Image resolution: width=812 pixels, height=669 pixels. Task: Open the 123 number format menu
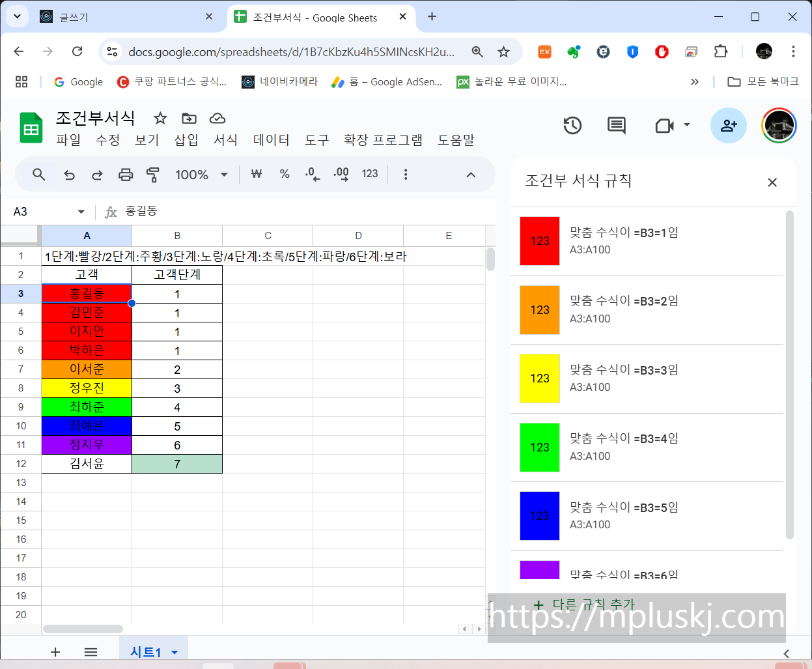[369, 175]
